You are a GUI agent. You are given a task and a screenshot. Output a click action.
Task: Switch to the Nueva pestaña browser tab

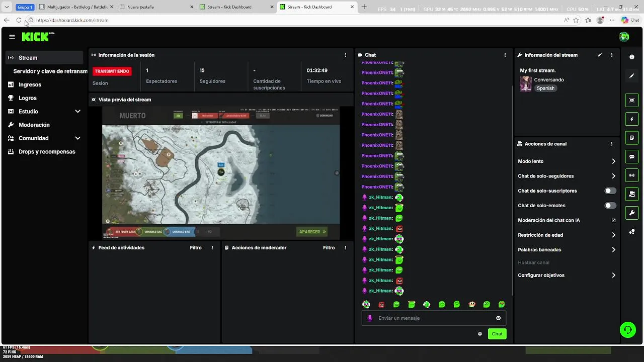pyautogui.click(x=156, y=7)
